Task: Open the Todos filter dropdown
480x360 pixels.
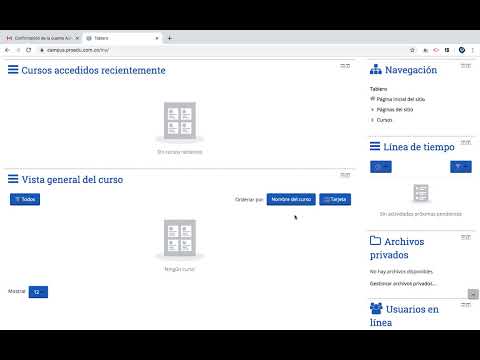Action: [25, 199]
